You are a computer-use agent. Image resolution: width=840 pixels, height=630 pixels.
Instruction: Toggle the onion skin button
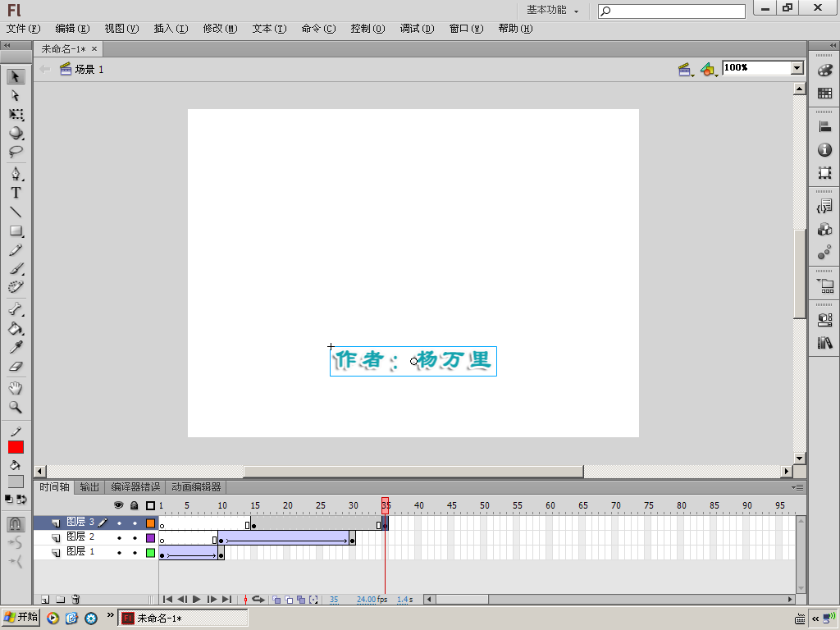pos(276,600)
